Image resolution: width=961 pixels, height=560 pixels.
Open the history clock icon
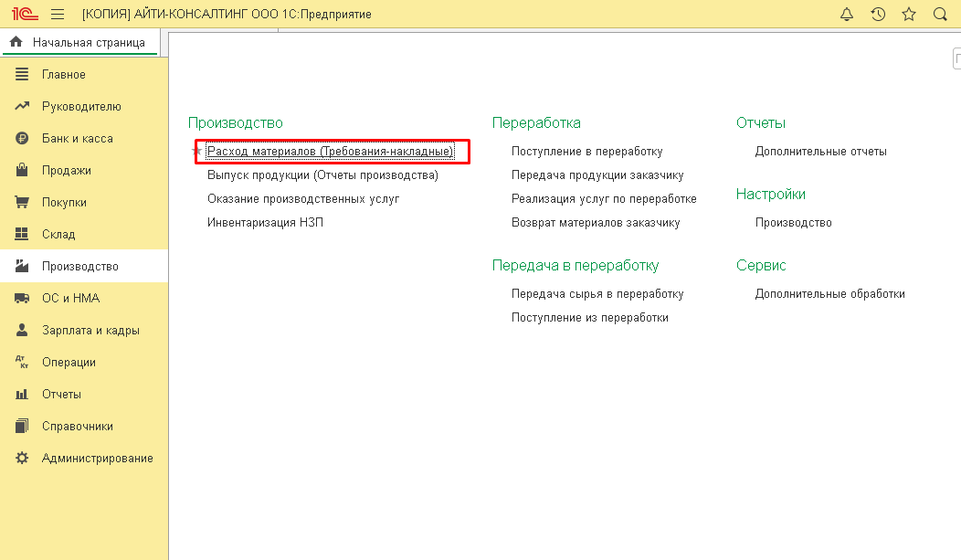click(878, 15)
